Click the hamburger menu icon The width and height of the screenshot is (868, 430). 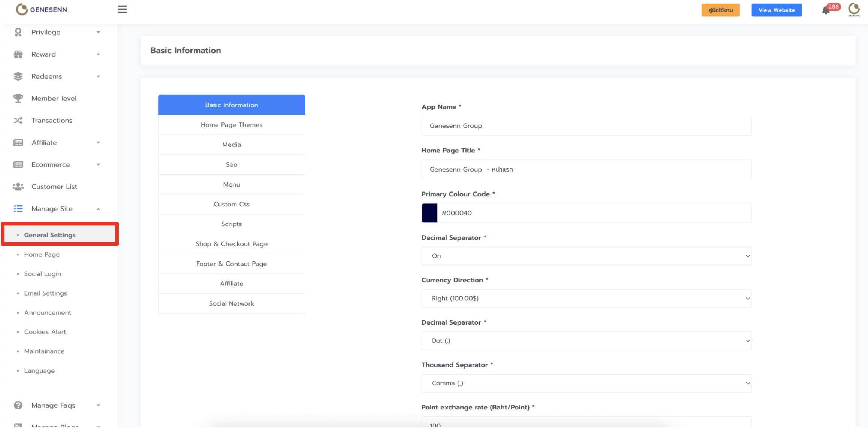pyautogui.click(x=122, y=9)
